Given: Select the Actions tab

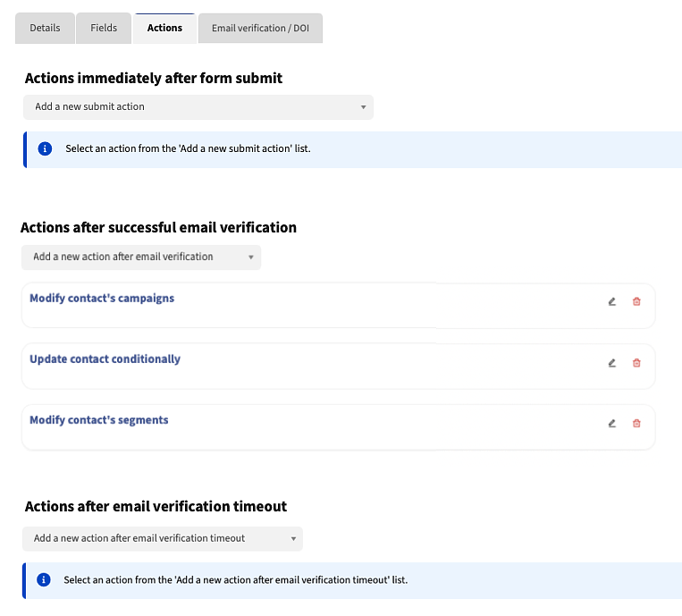Looking at the screenshot, I should coord(164,29).
